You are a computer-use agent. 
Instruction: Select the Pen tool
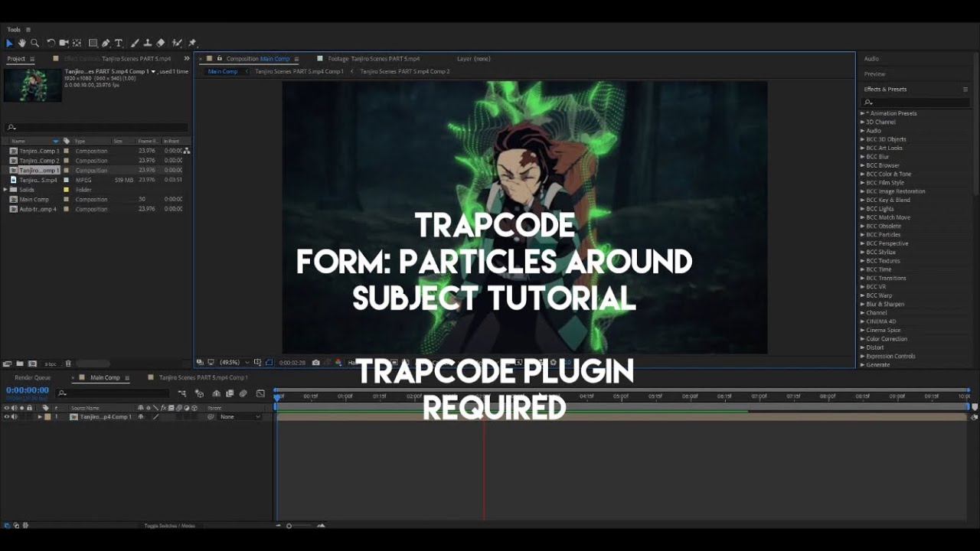coord(106,43)
